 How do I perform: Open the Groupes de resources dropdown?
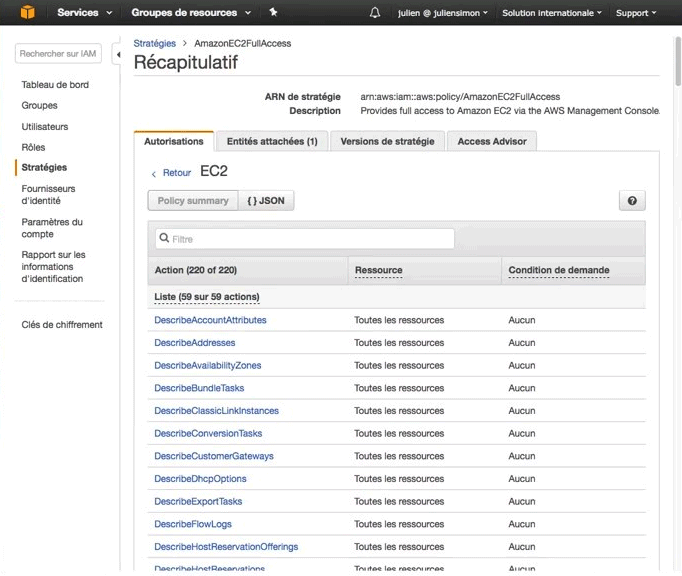click(191, 13)
